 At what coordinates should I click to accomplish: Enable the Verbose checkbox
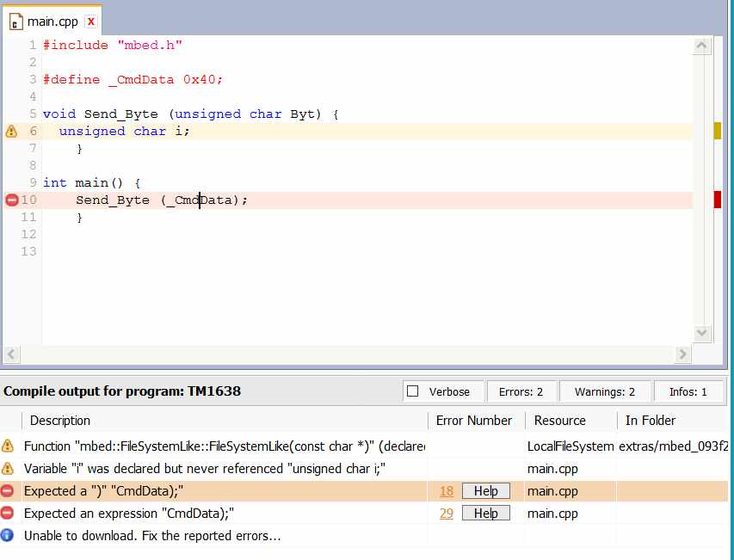pos(413,391)
